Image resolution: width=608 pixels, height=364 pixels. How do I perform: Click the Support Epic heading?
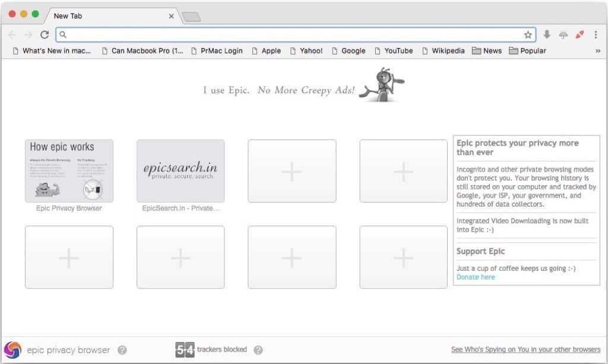pyautogui.click(x=480, y=251)
